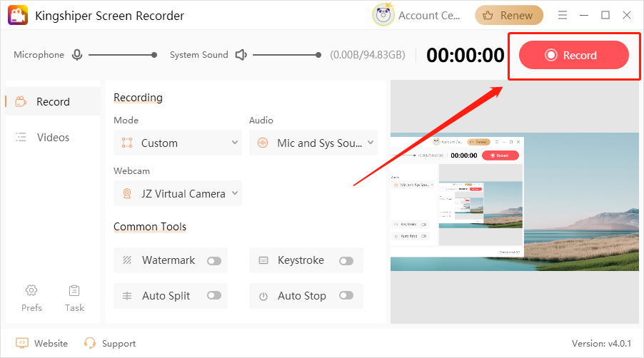Click the storage usage text (0.00B/94.83GB)
This screenshot has width=644, height=358.
pos(368,54)
